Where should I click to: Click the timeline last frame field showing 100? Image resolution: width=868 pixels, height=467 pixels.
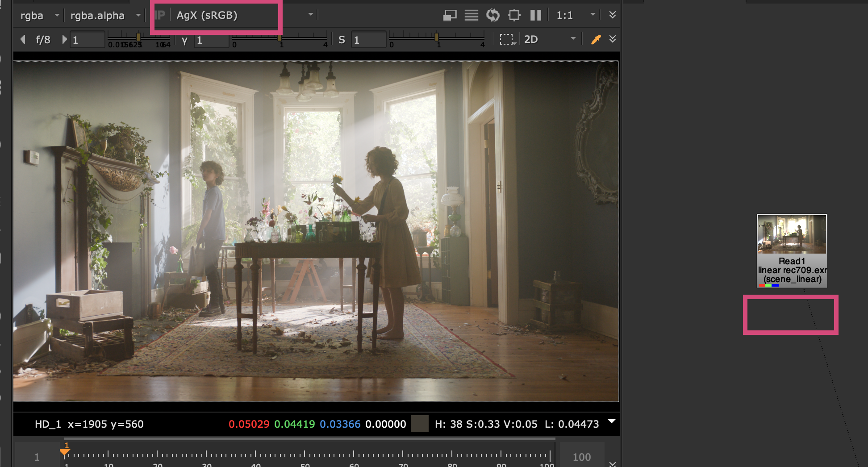point(581,456)
